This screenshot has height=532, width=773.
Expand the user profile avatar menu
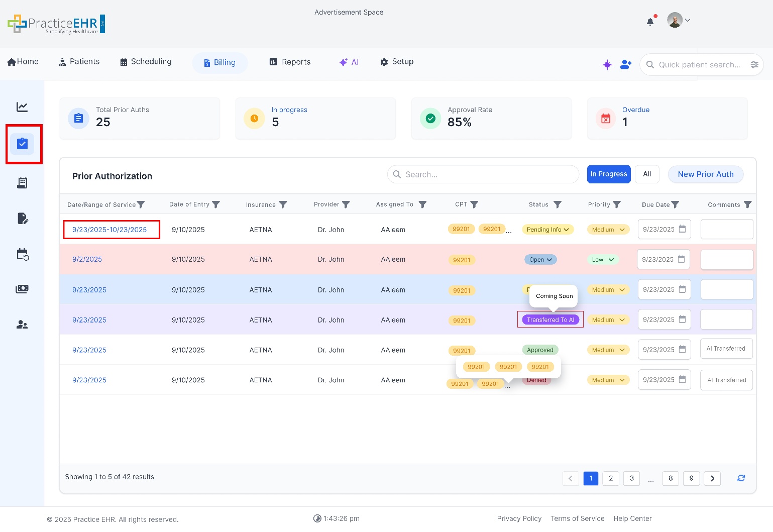pyautogui.click(x=679, y=21)
